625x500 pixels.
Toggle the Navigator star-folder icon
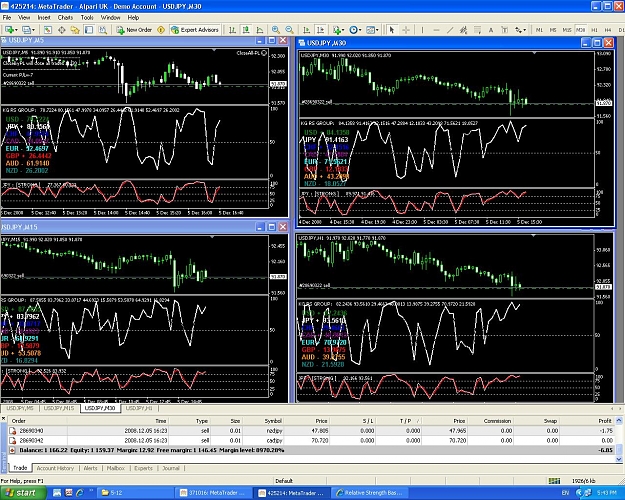[75, 30]
